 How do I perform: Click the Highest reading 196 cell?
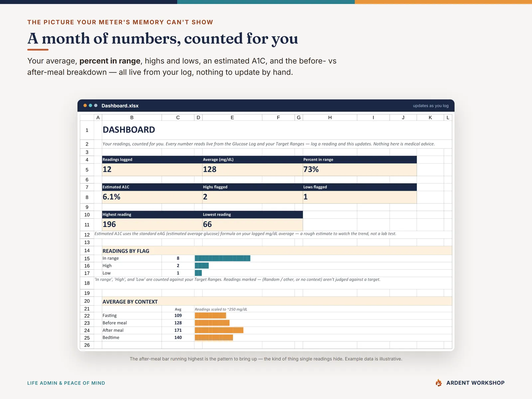coord(152,224)
